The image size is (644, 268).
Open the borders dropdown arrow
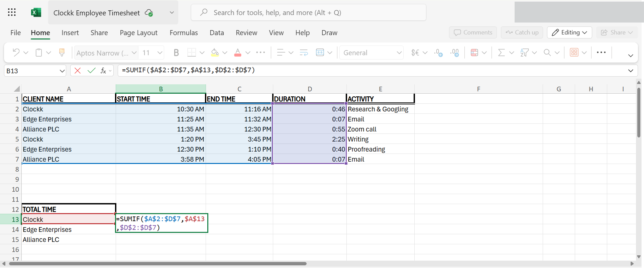coord(202,53)
